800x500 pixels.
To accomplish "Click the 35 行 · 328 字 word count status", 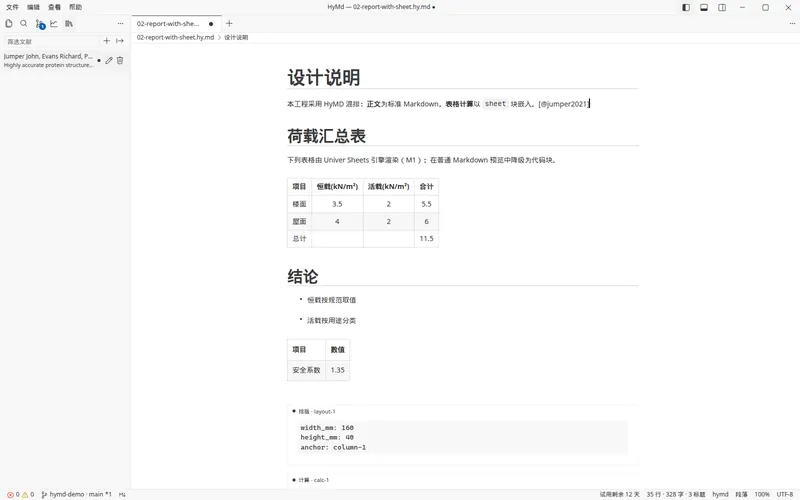I will 676,494.
